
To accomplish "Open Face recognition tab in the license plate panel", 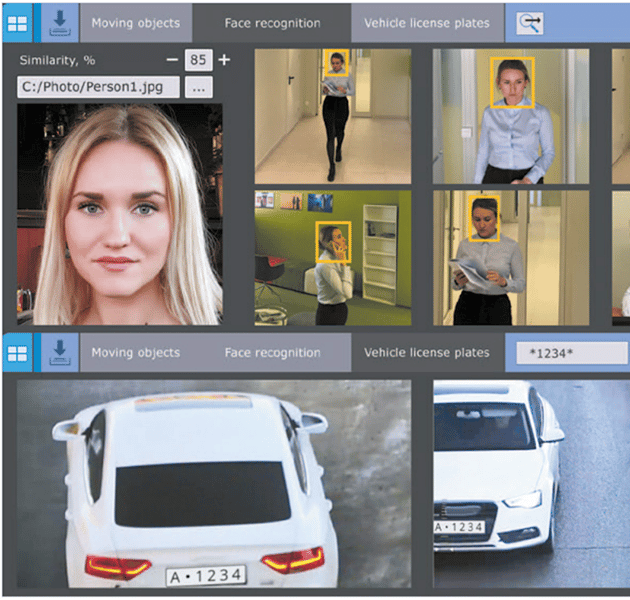I will (x=272, y=352).
